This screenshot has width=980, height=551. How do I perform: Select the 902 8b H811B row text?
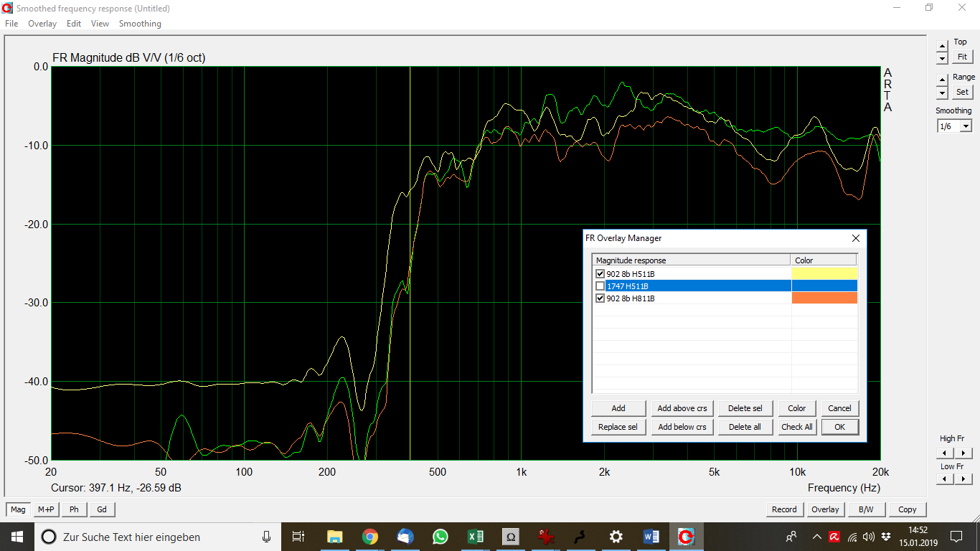coord(631,298)
